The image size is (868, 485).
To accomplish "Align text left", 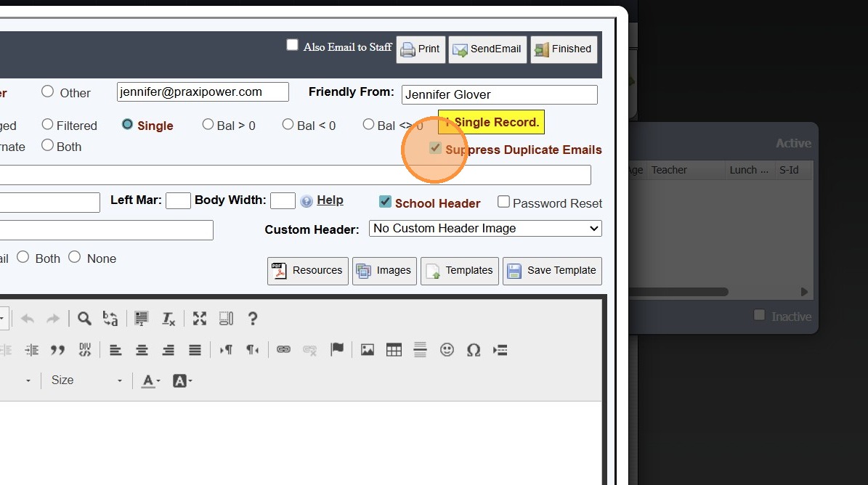I will [115, 350].
